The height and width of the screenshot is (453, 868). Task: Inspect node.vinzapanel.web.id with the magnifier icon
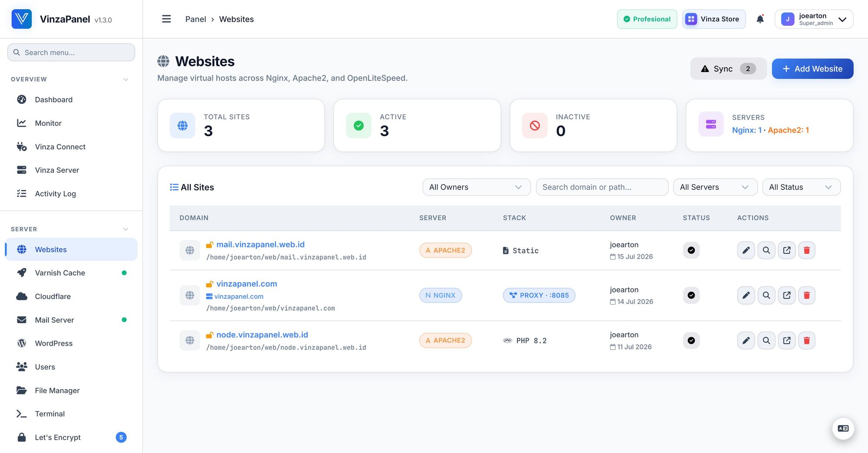coord(766,341)
